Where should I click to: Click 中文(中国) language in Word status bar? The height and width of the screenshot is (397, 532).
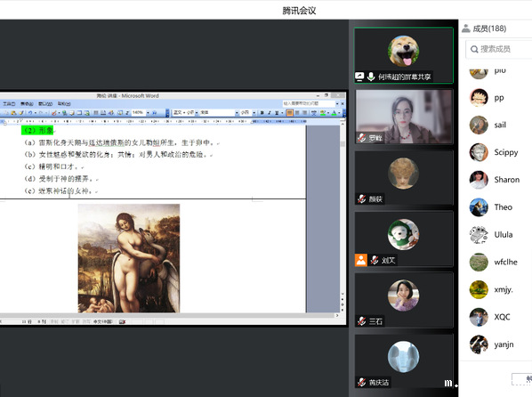(x=103, y=321)
